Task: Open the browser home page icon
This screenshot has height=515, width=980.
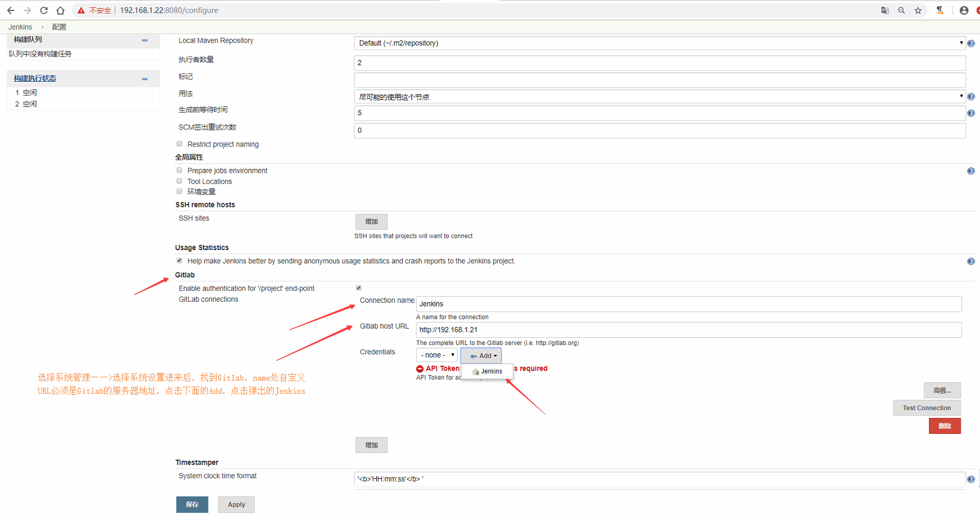Action: pyautogui.click(x=60, y=10)
